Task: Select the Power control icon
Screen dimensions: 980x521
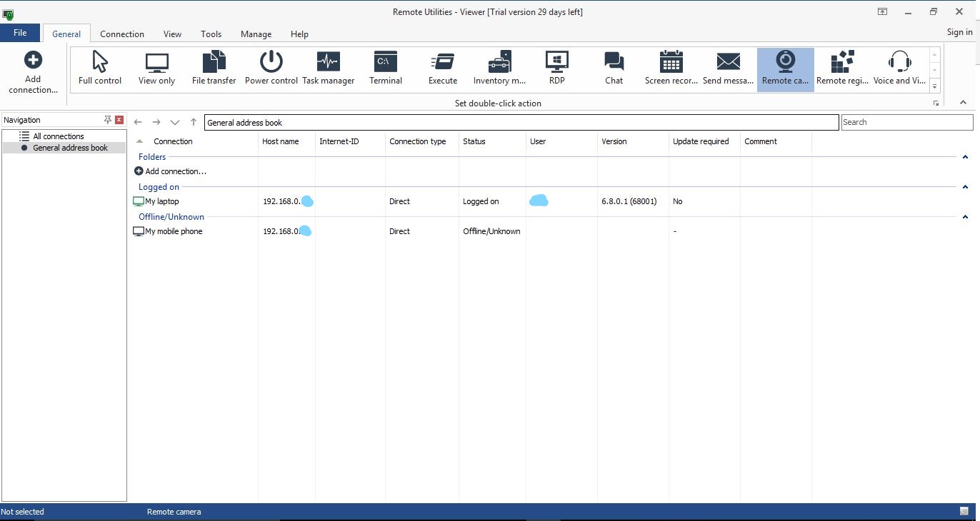Action: [x=271, y=69]
